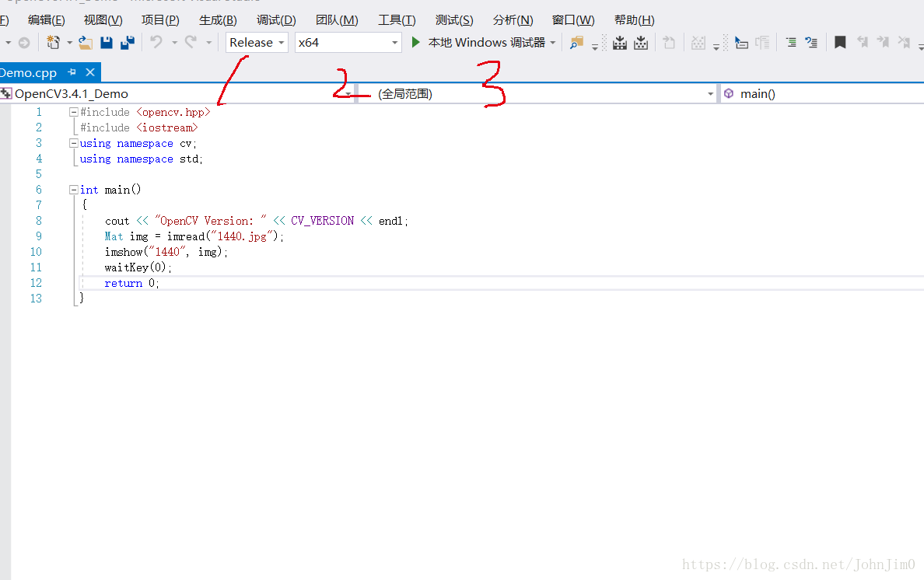Viewport: 924px width, 580px height.
Task: Click endl on line 8
Action: 390,221
